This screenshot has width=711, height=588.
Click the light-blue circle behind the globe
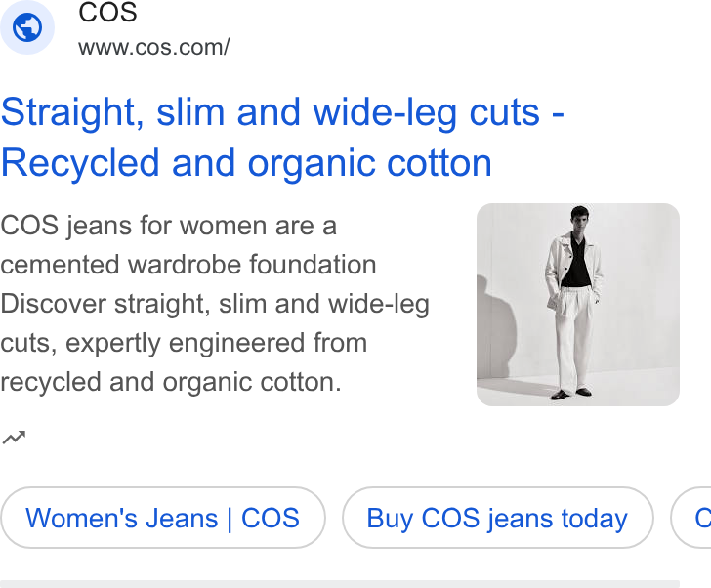pos(27,27)
